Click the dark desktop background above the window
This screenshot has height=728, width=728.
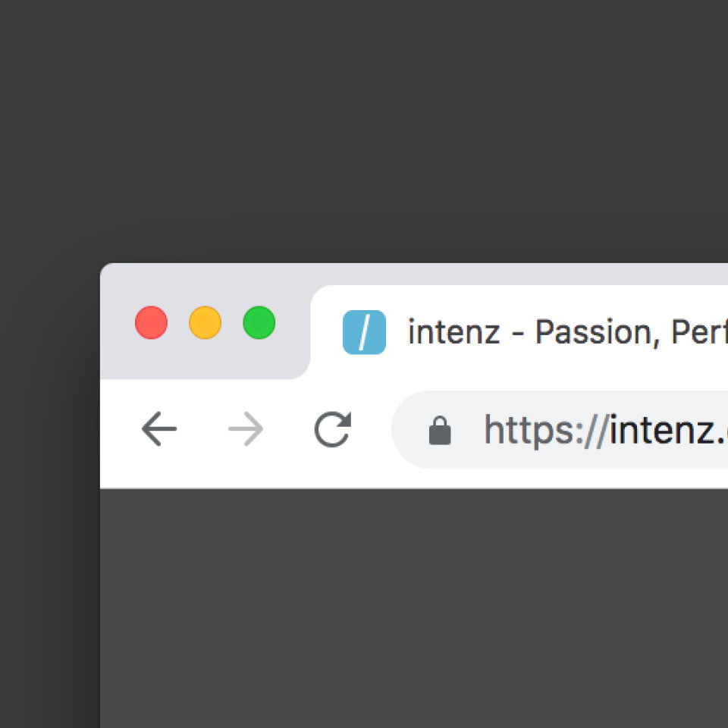pyautogui.click(x=364, y=130)
